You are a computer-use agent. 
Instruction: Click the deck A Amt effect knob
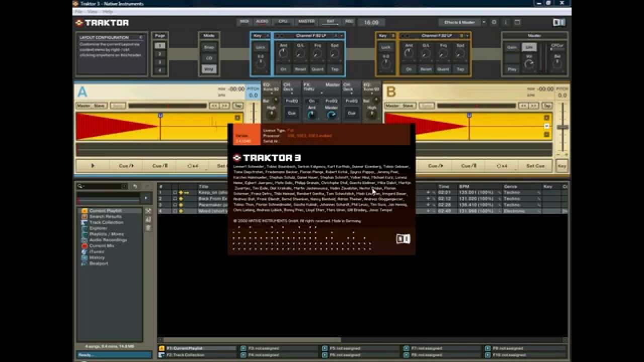click(x=283, y=54)
